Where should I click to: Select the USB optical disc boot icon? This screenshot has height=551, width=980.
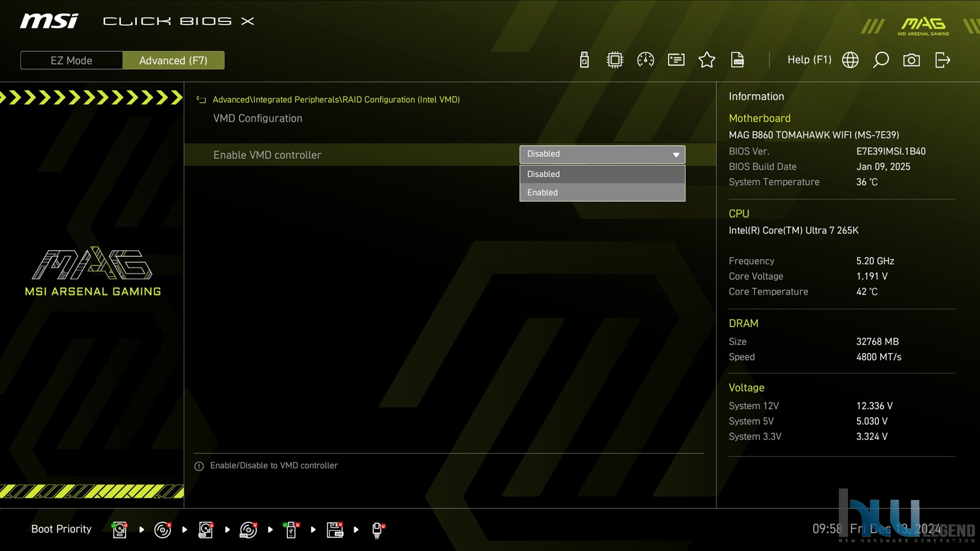click(x=248, y=529)
